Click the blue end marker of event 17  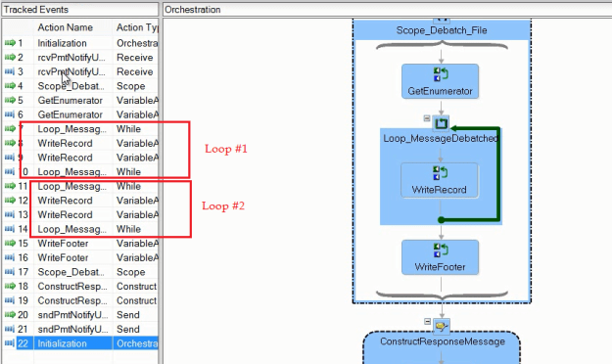click(x=10, y=272)
